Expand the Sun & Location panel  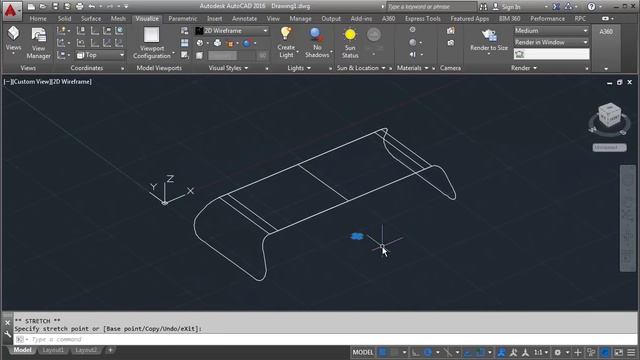(361, 68)
